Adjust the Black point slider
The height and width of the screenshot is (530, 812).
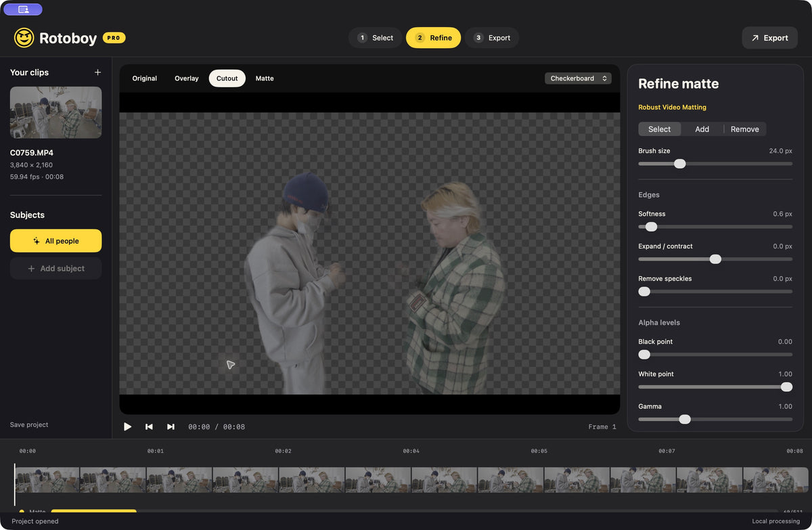tap(715, 355)
